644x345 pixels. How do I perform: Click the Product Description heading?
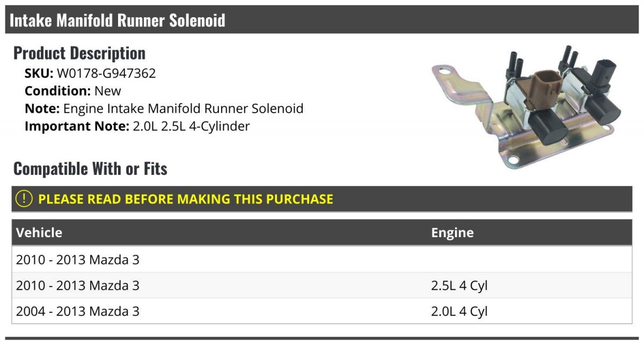click(79, 53)
